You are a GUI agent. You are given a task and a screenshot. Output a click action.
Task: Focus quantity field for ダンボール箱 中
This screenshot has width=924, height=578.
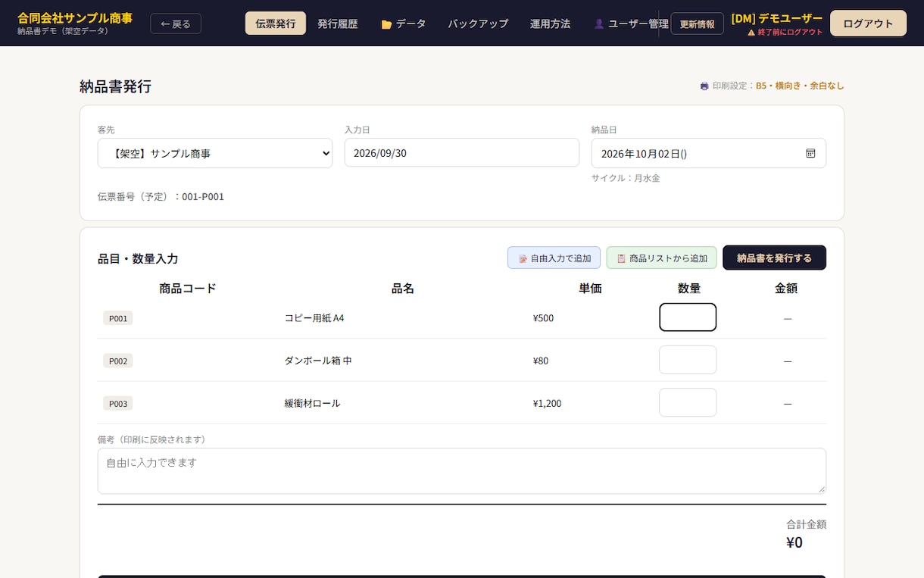click(688, 360)
